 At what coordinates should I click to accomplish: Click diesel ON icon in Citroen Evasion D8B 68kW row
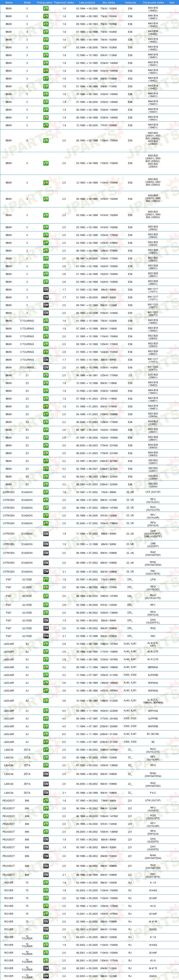pyautogui.click(x=46, y=544)
